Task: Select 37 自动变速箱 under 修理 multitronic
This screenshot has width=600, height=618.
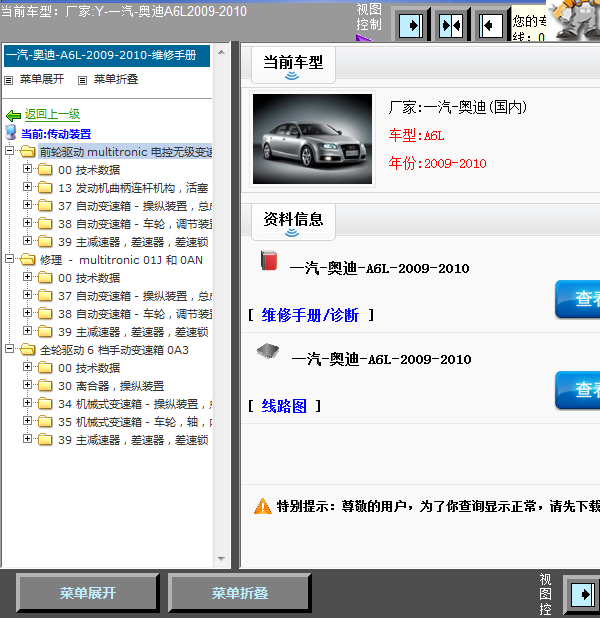Action: [x=135, y=296]
